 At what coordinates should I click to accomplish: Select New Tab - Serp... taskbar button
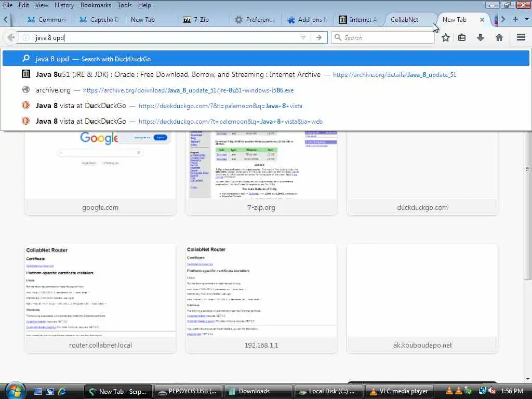(118, 391)
